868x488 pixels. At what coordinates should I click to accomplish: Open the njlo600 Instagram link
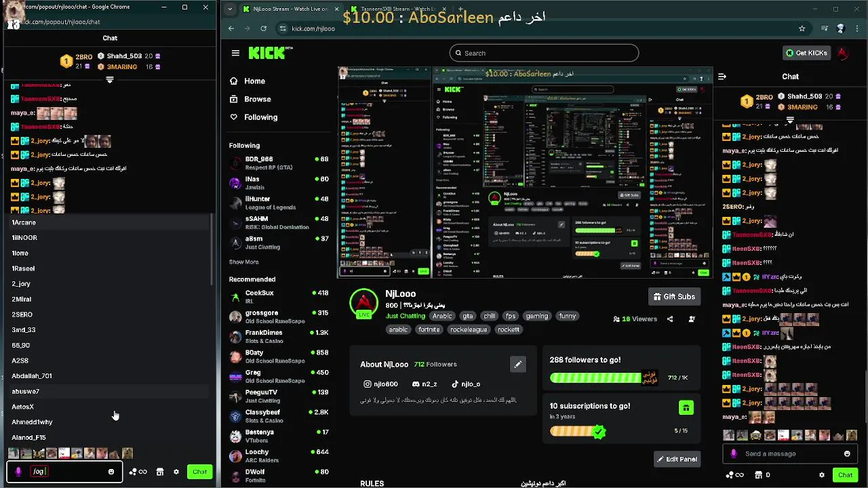[380, 384]
